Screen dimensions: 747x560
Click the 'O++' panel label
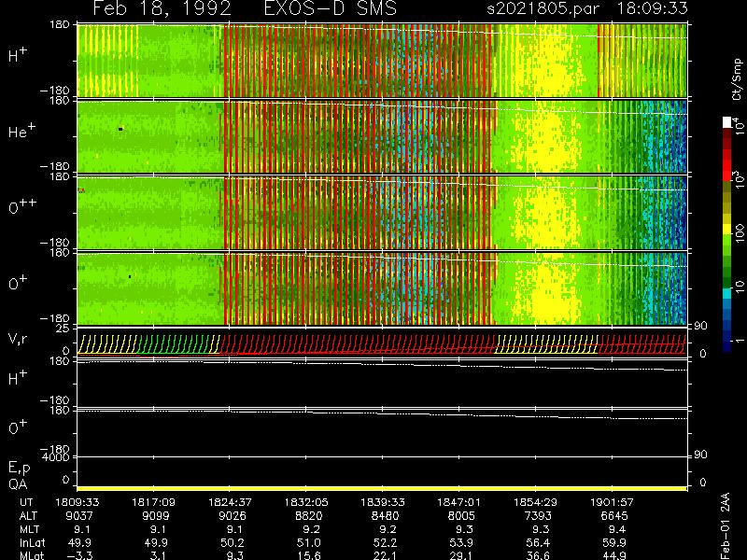point(22,206)
